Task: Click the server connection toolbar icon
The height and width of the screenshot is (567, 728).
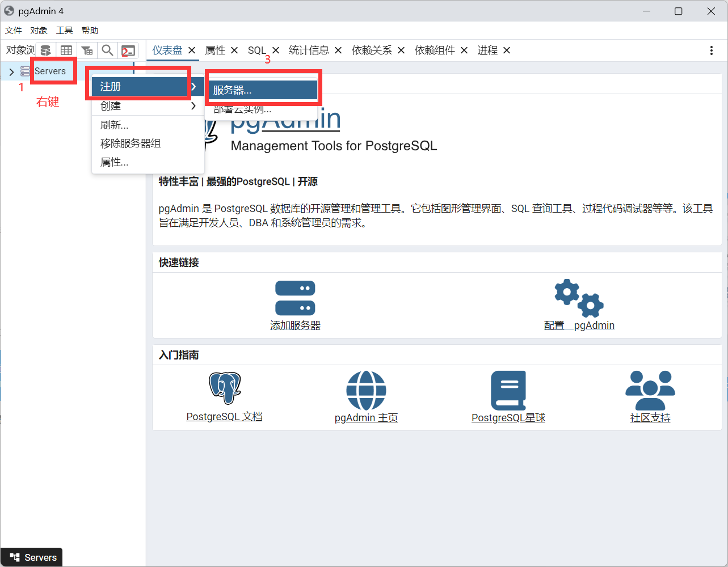Action: click(45, 50)
